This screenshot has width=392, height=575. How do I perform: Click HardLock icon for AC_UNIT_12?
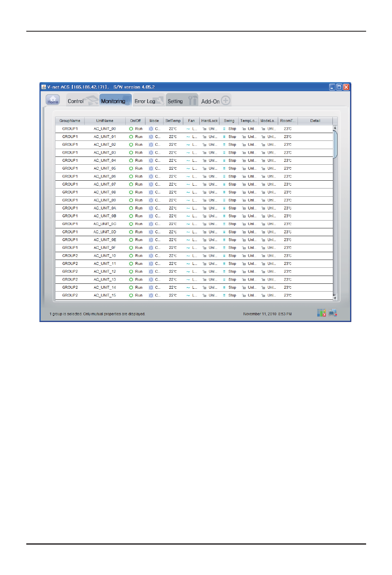[x=205, y=271]
